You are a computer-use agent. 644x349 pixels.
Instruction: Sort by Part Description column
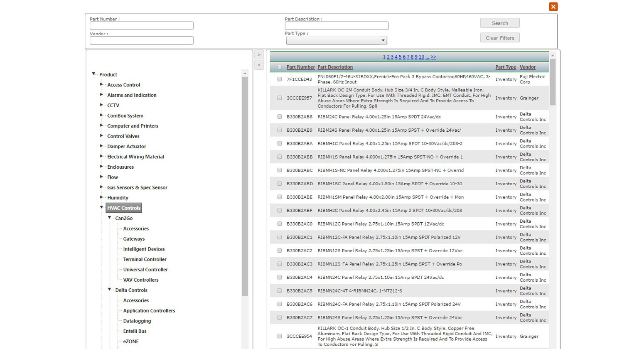pyautogui.click(x=335, y=67)
